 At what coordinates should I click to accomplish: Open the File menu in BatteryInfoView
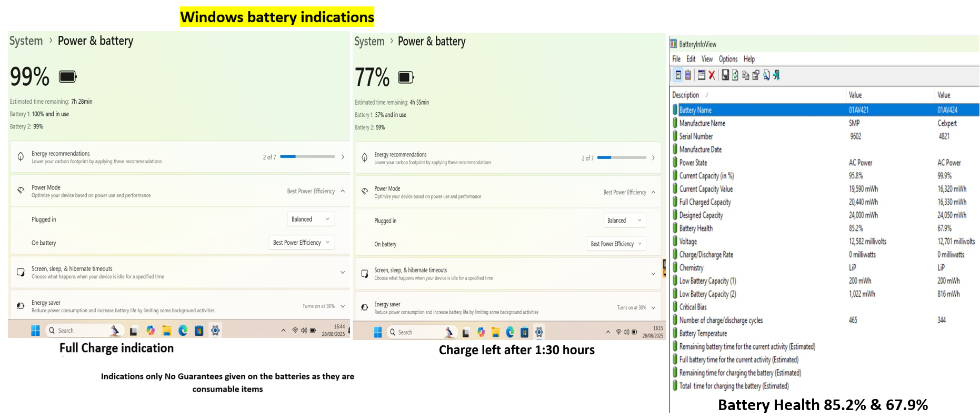pos(676,59)
